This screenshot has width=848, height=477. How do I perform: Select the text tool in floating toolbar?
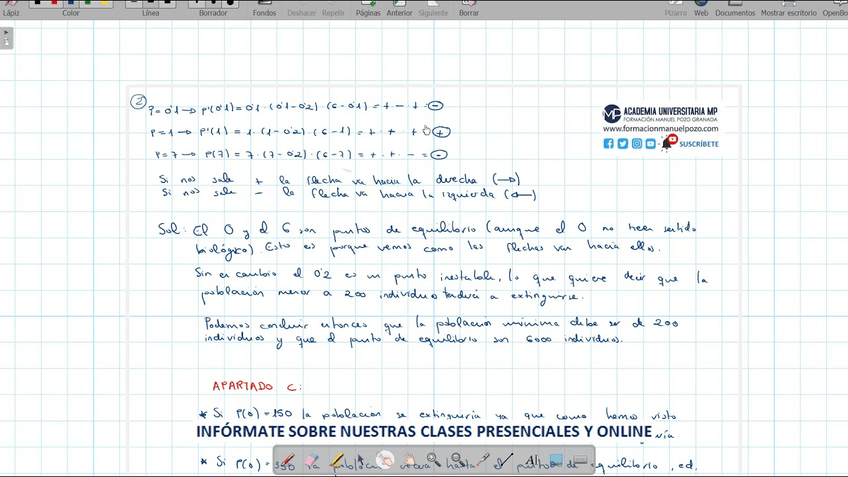click(x=531, y=461)
